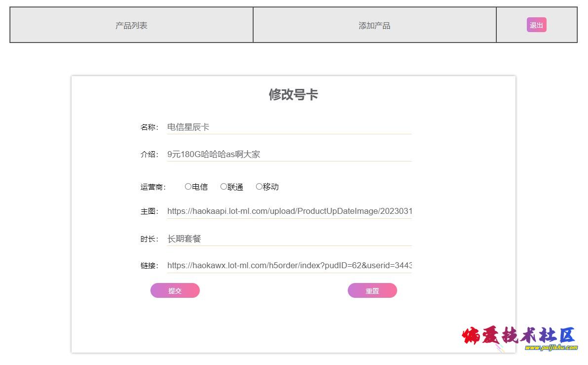Viewport: 588px width, 365px height.
Task: Click the pink 退出 logout button
Action: 536,25
